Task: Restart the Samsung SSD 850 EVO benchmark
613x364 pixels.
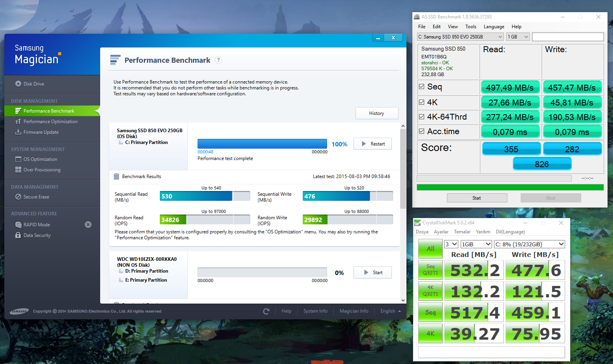Action: point(373,144)
